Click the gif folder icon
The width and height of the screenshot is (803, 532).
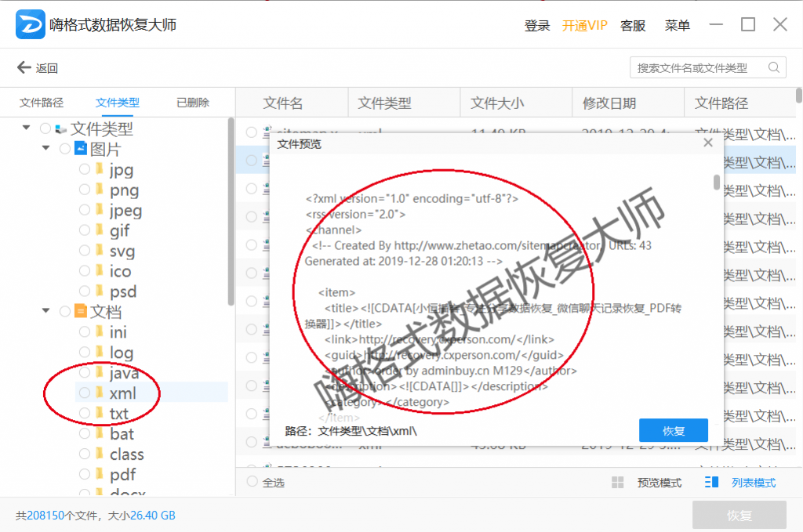point(100,230)
